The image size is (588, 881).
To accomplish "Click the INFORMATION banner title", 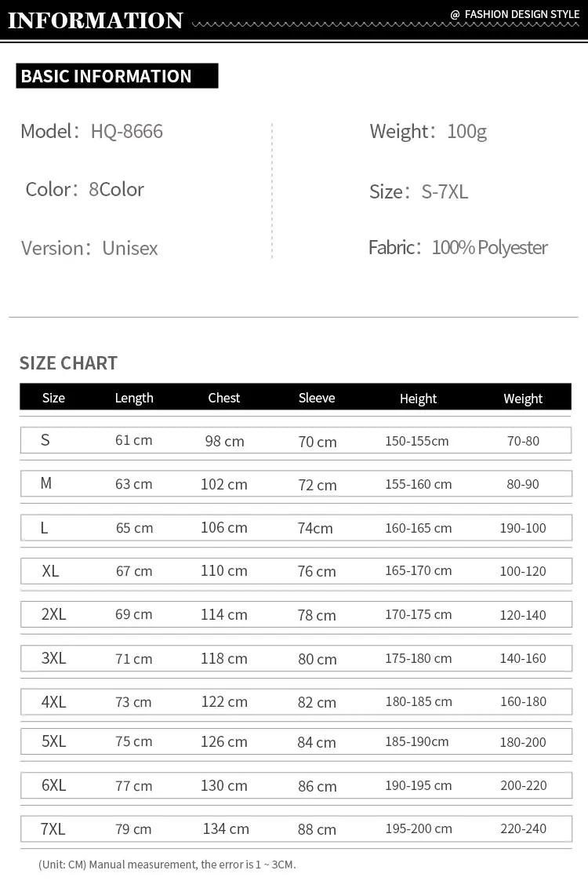I will [96, 20].
